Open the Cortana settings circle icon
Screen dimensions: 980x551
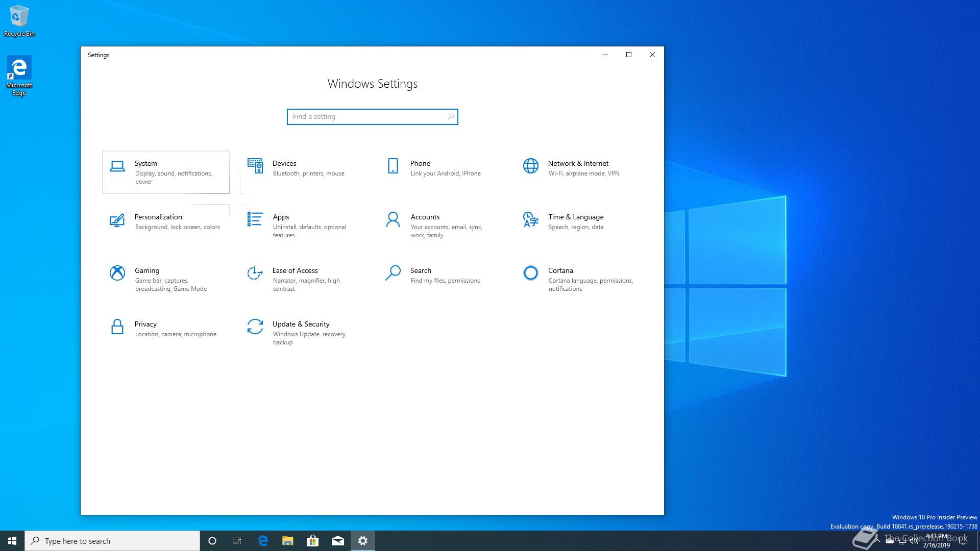pyautogui.click(x=530, y=273)
